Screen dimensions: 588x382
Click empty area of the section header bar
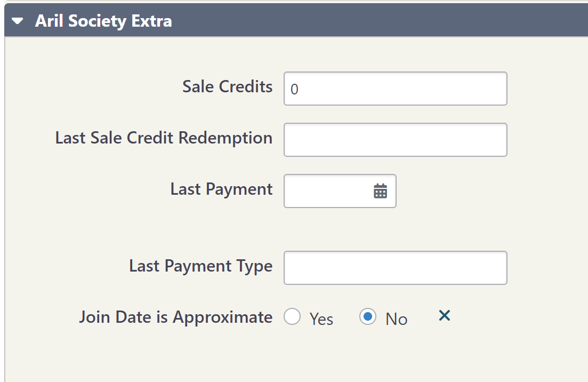click(x=373, y=21)
